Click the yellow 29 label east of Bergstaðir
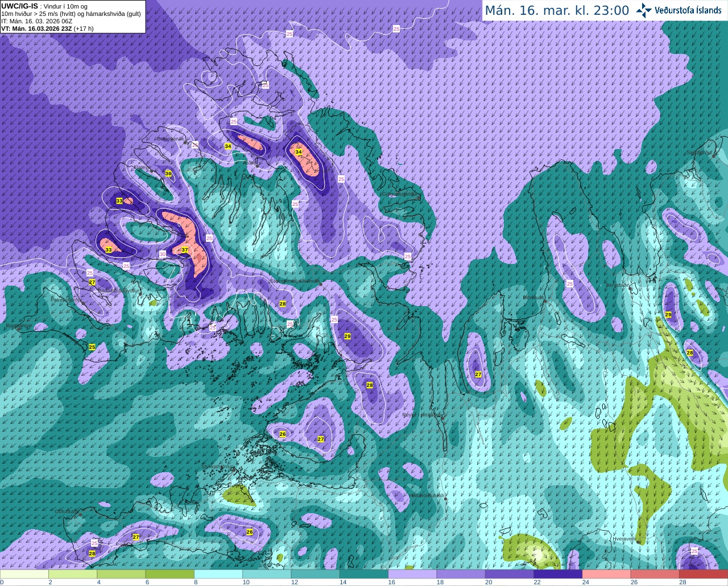Viewport: 728px width, 586px height. coord(668,315)
